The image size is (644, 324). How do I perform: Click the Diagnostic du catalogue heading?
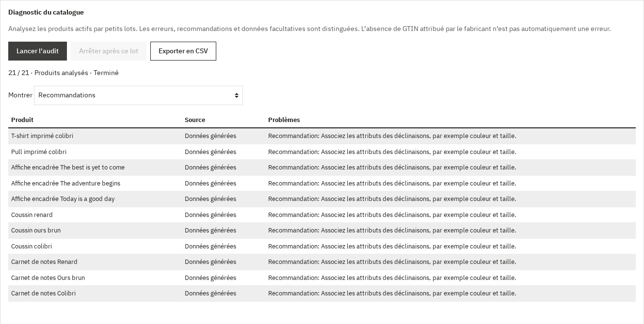(x=46, y=12)
